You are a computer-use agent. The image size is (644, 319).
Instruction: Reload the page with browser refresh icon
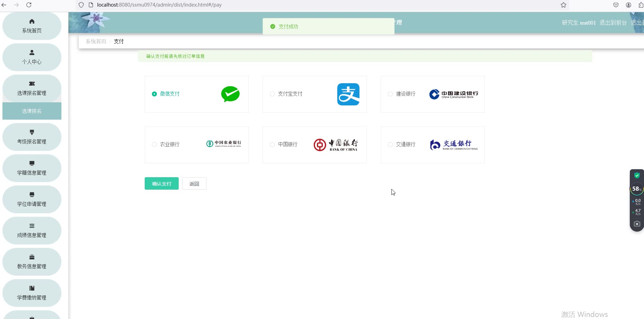(x=29, y=5)
